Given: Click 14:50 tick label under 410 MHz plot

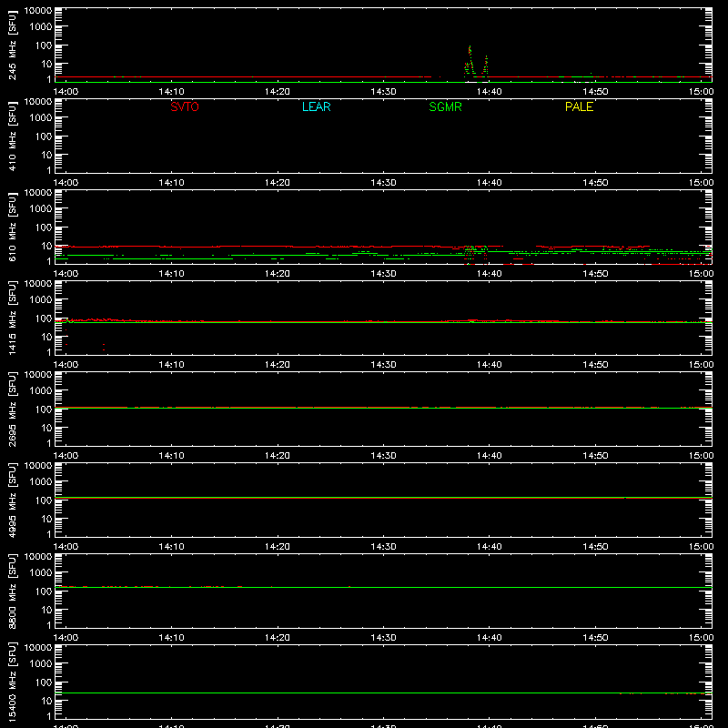Looking at the screenshot, I should pyautogui.click(x=595, y=183).
